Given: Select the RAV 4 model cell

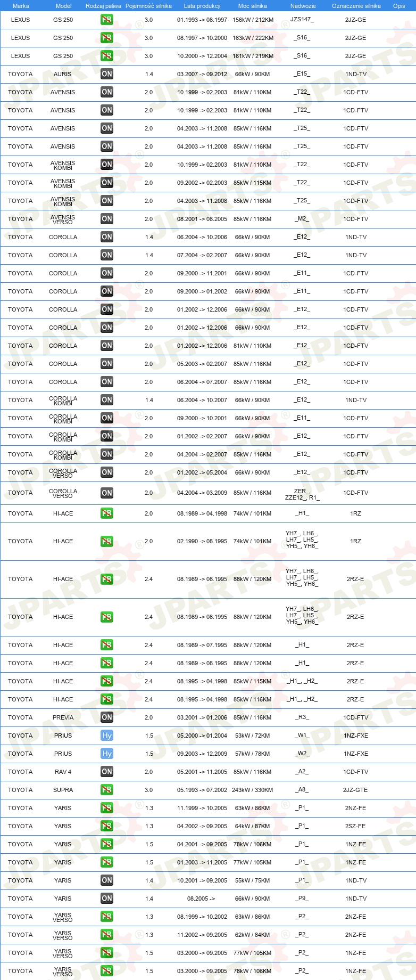Looking at the screenshot, I should pos(63,772).
